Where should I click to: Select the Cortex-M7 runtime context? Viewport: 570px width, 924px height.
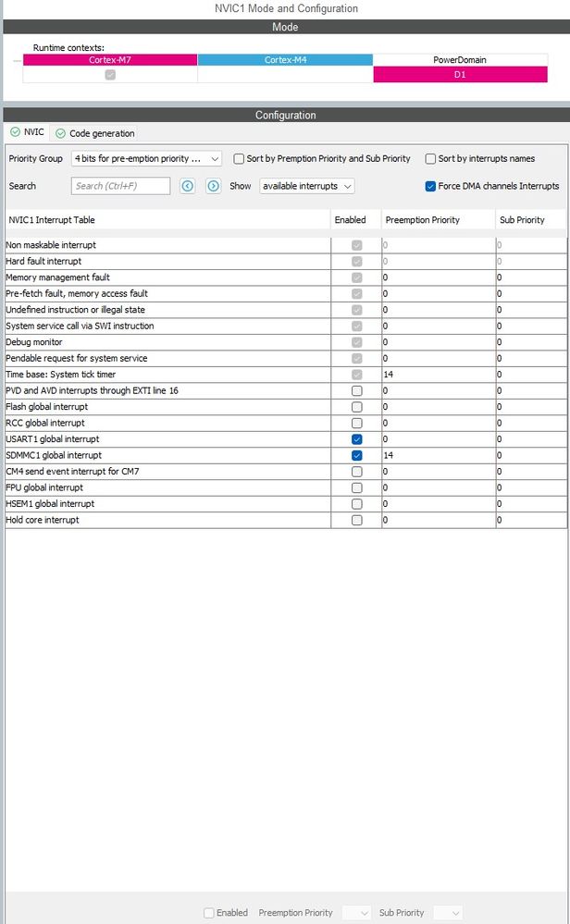click(110, 60)
